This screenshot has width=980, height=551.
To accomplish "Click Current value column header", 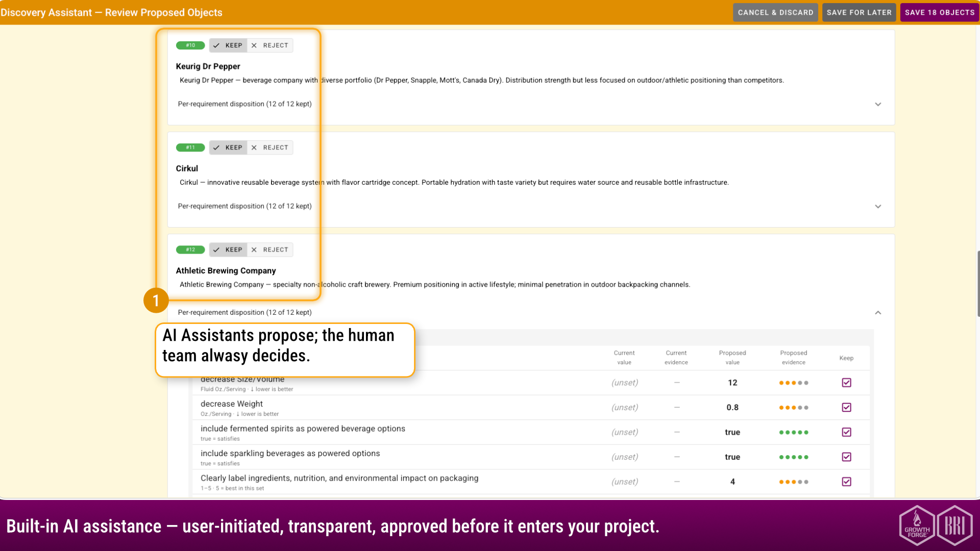I will [624, 358].
